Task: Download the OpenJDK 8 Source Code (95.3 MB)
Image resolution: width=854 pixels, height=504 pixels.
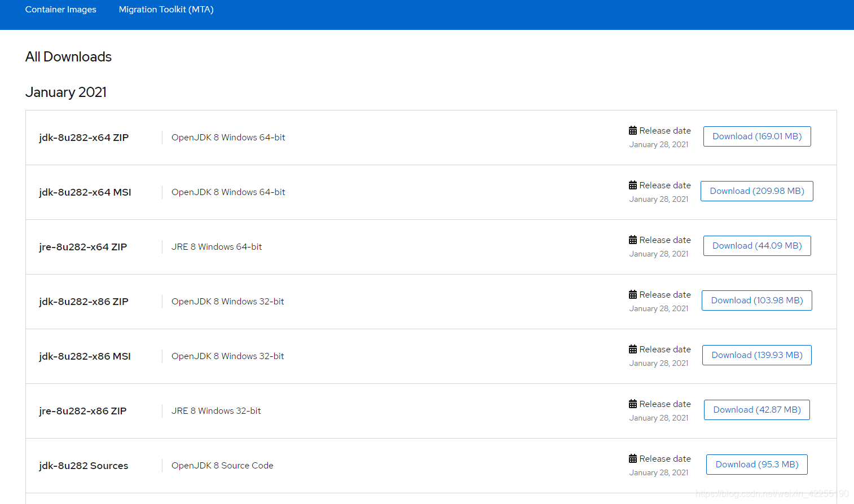Action: tap(757, 464)
